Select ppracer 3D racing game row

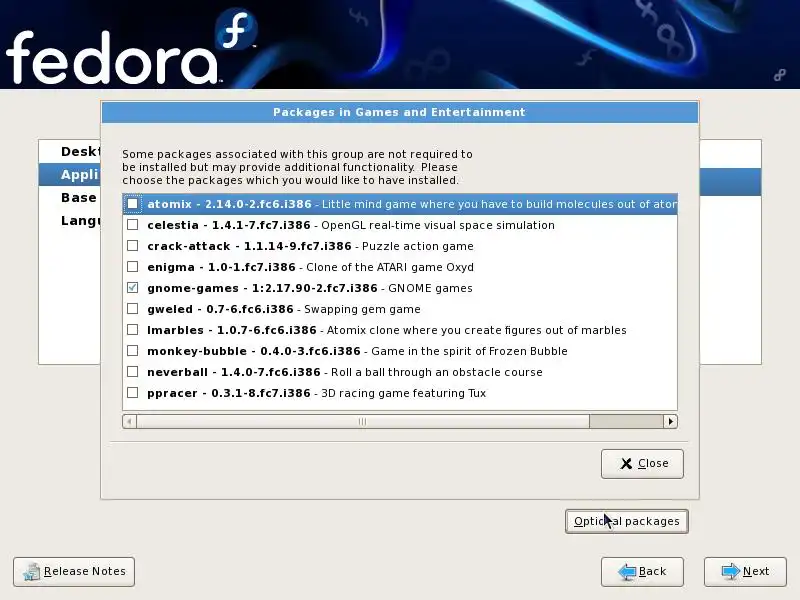[x=400, y=392]
